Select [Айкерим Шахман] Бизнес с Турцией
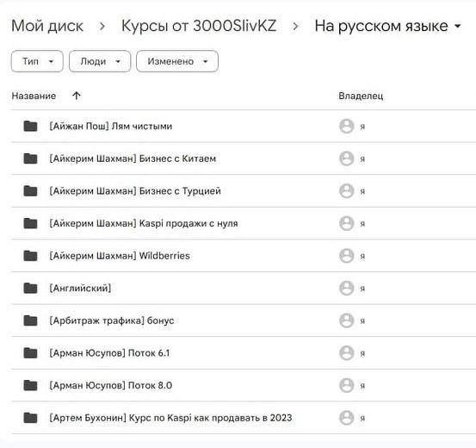The width and height of the screenshot is (476, 448). pyautogui.click(x=135, y=191)
